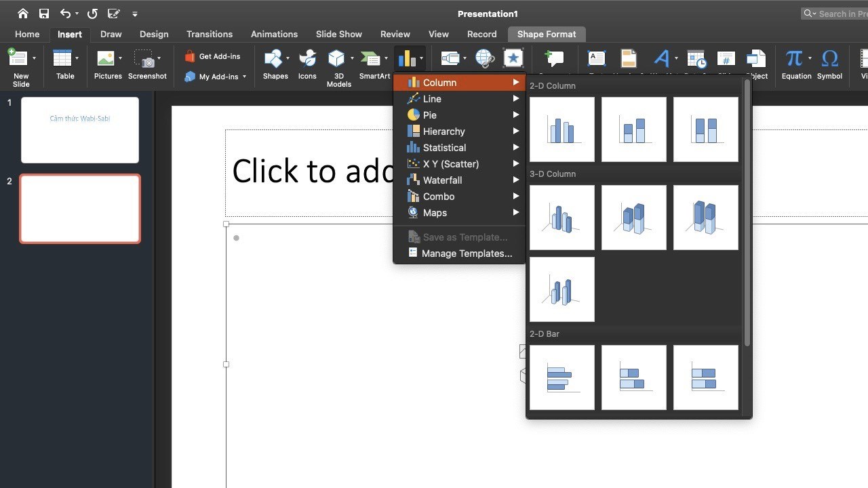Click Manage Templates...
The height and width of the screenshot is (488, 868).
tap(460, 253)
